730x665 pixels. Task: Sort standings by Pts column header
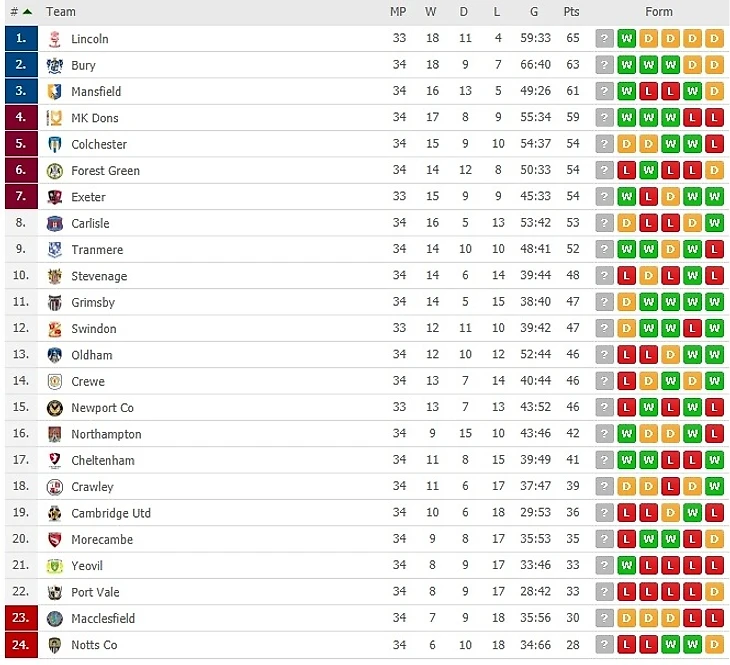coord(571,12)
